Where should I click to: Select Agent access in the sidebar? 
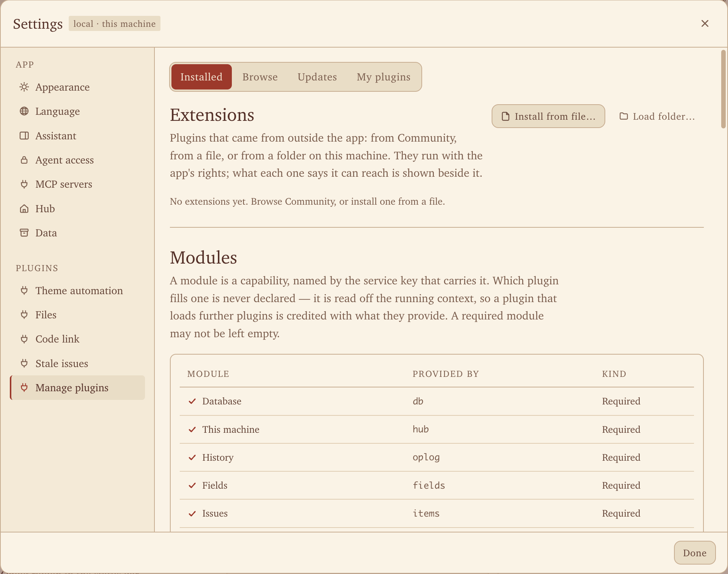[x=77, y=160]
